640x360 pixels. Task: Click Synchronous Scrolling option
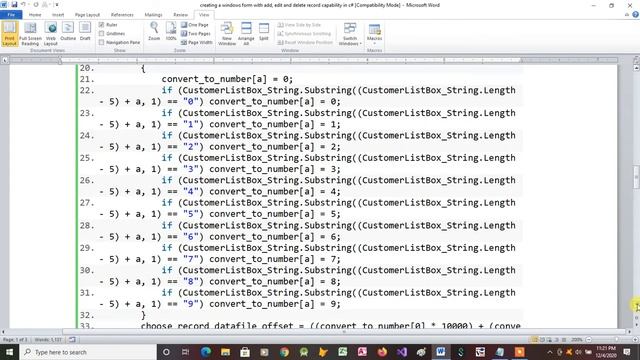coord(304,33)
